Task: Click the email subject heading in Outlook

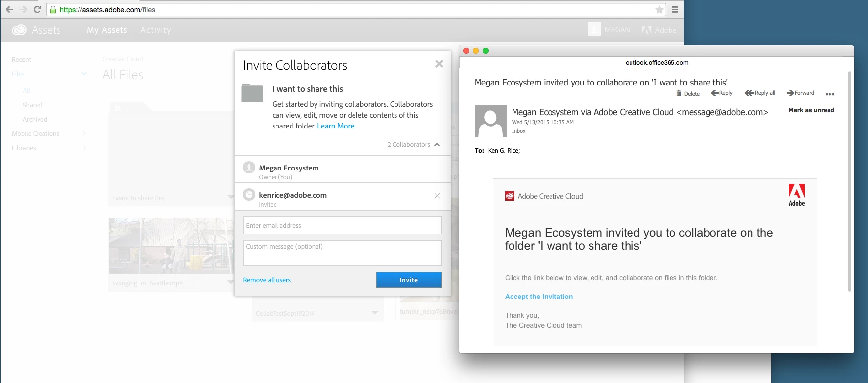Action: (x=601, y=83)
